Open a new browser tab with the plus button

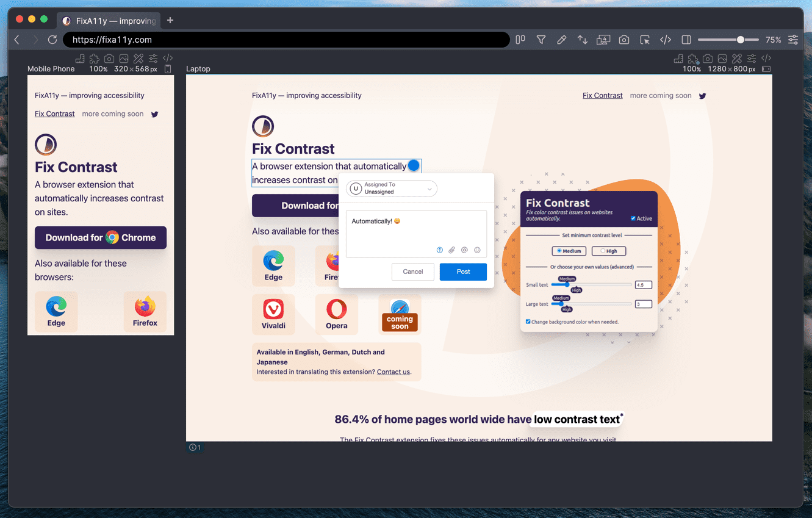coord(170,20)
